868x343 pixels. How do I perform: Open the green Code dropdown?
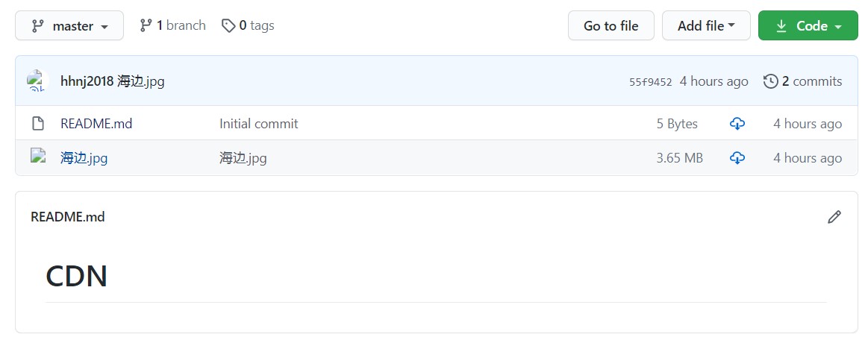point(808,26)
